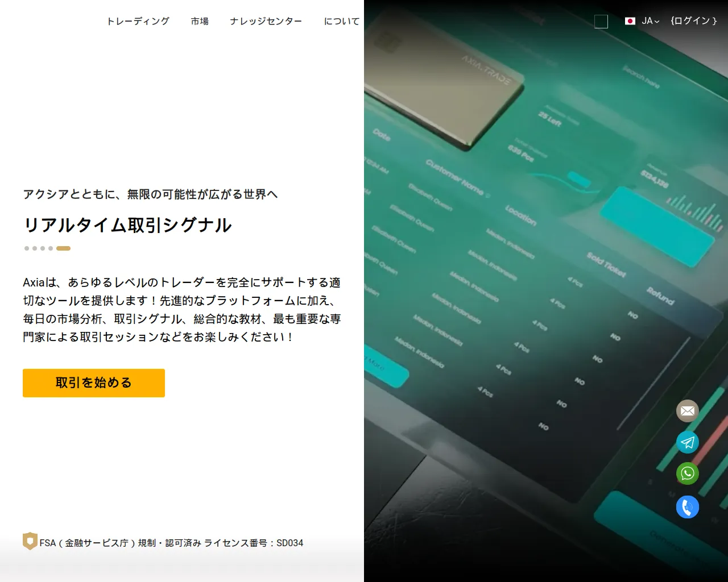The width and height of the screenshot is (728, 582).
Task: Open the Telegram chat icon
Action: [687, 442]
